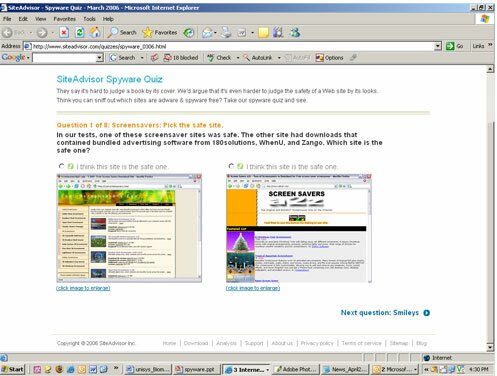497x376 pixels.
Task: Open Google toolbar Options
Action: click(x=329, y=58)
